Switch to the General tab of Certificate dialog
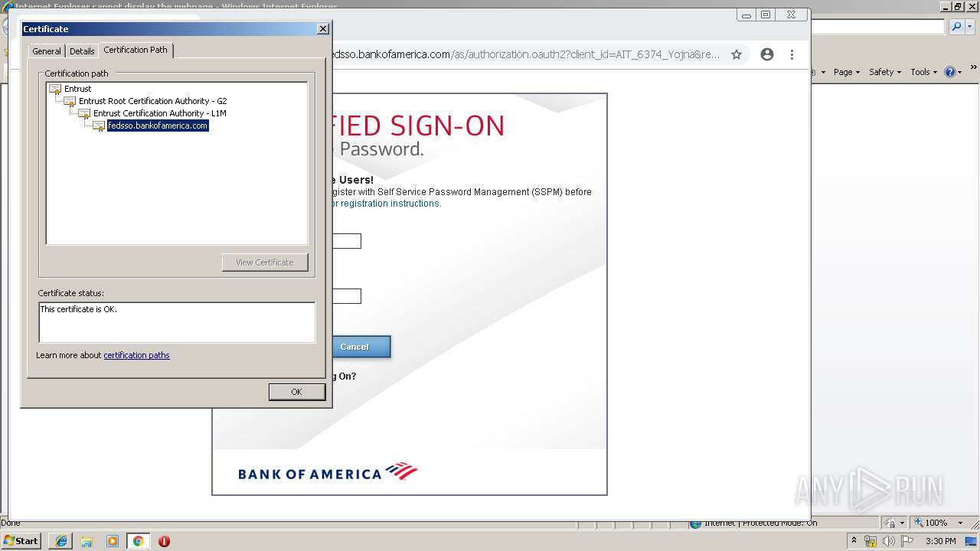 click(47, 51)
